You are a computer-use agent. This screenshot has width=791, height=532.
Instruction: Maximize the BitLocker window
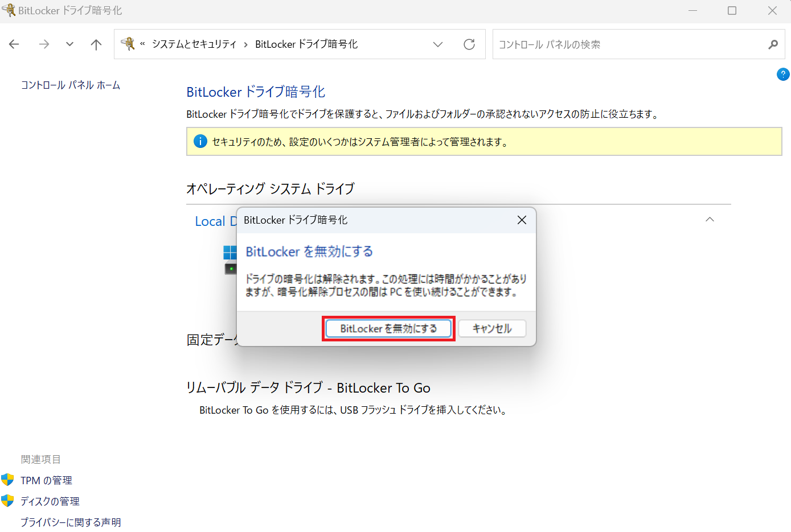coord(732,10)
